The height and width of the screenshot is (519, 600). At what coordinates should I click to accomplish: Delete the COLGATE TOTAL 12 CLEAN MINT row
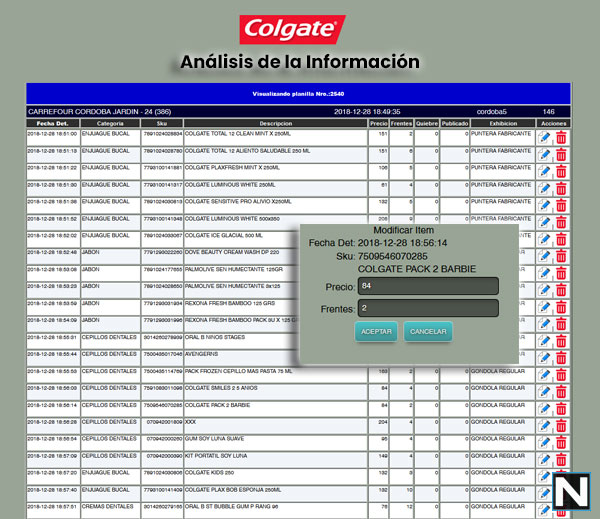(x=561, y=138)
